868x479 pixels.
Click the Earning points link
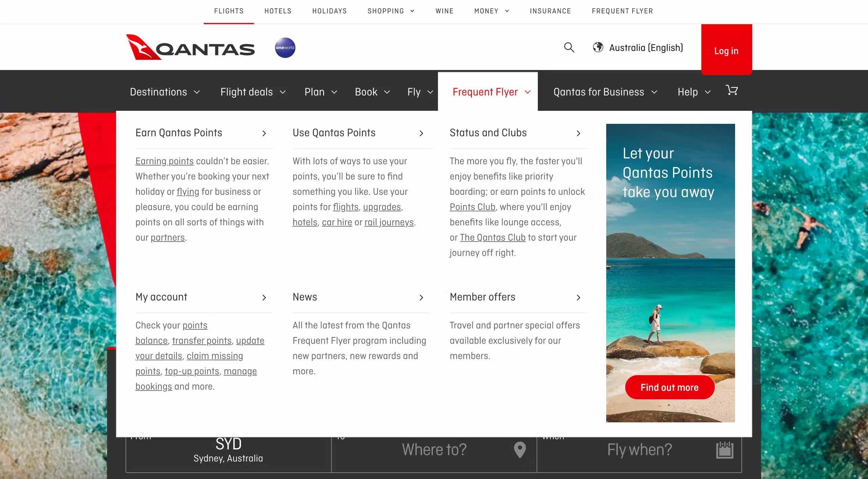164,161
